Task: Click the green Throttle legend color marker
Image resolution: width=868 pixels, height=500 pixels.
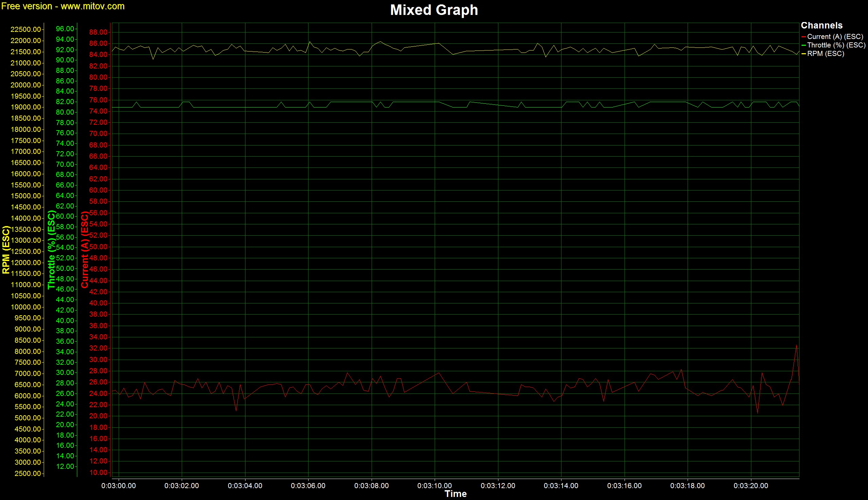Action: (804, 45)
